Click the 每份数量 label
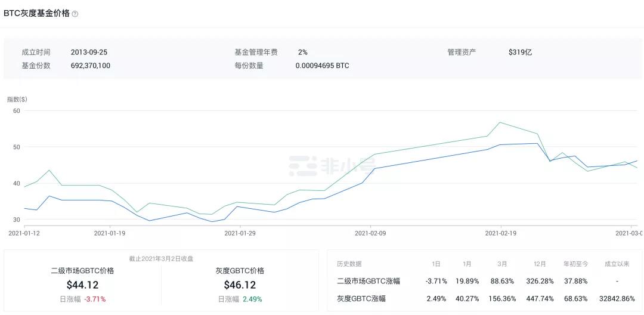The image size is (644, 315). point(249,65)
